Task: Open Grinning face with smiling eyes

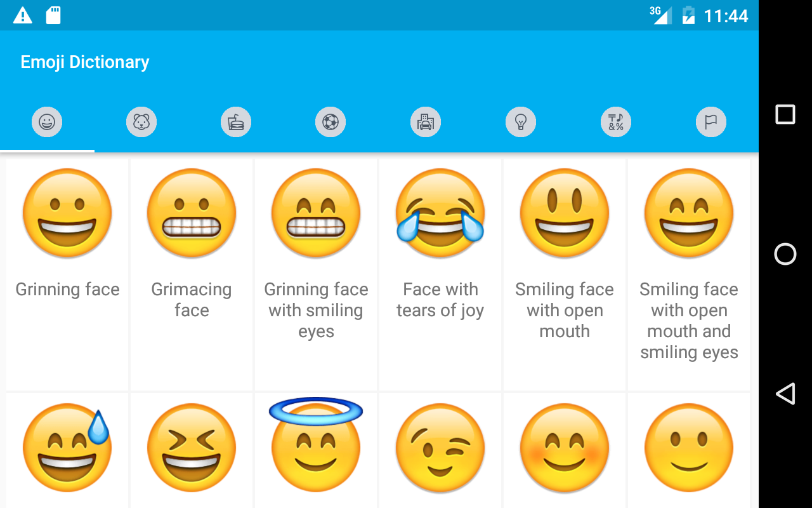Action: click(x=316, y=274)
